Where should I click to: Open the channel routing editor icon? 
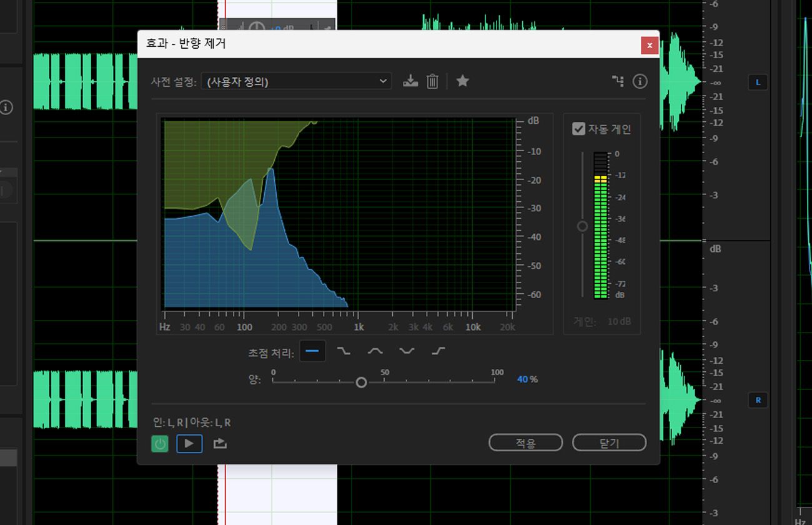pyautogui.click(x=618, y=81)
